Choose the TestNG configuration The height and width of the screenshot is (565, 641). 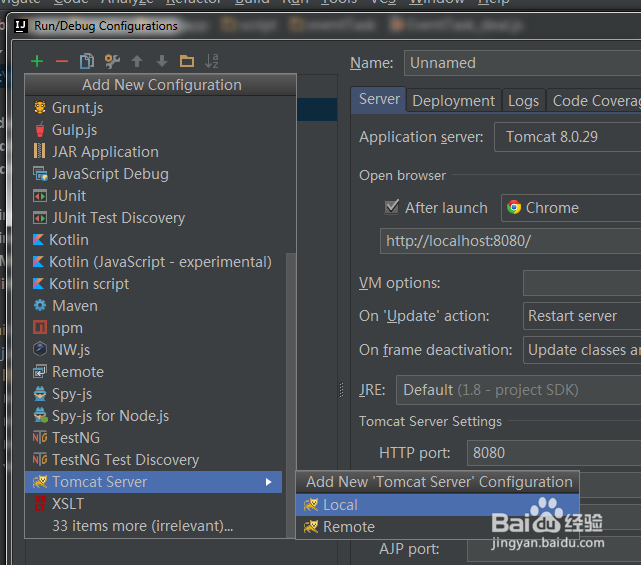(x=155, y=438)
